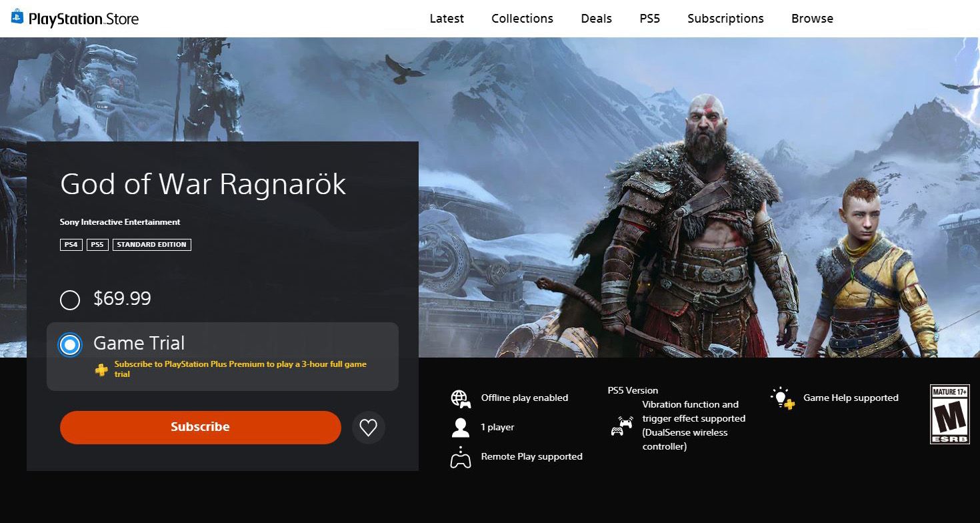
Task: Open the Latest menu
Action: point(447,19)
